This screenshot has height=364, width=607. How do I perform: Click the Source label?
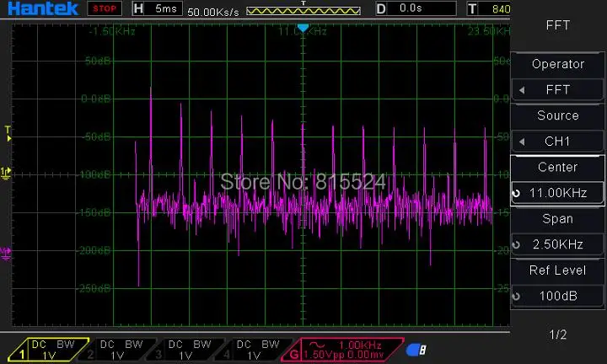click(558, 115)
